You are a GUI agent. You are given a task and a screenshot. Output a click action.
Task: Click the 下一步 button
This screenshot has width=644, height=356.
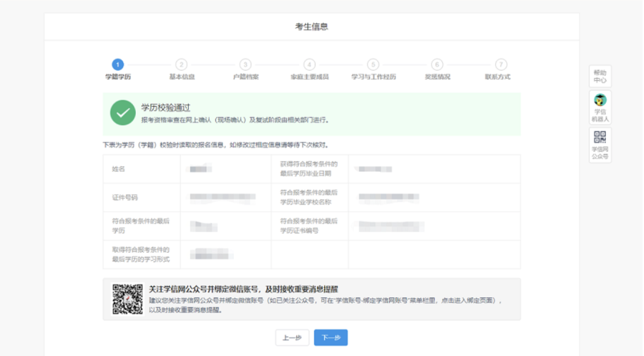point(330,338)
